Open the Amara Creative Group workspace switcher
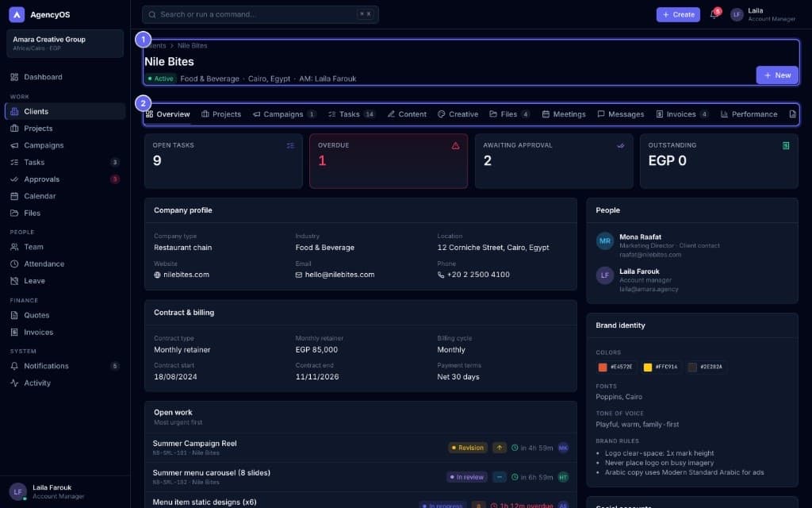The image size is (812, 508). [x=65, y=44]
